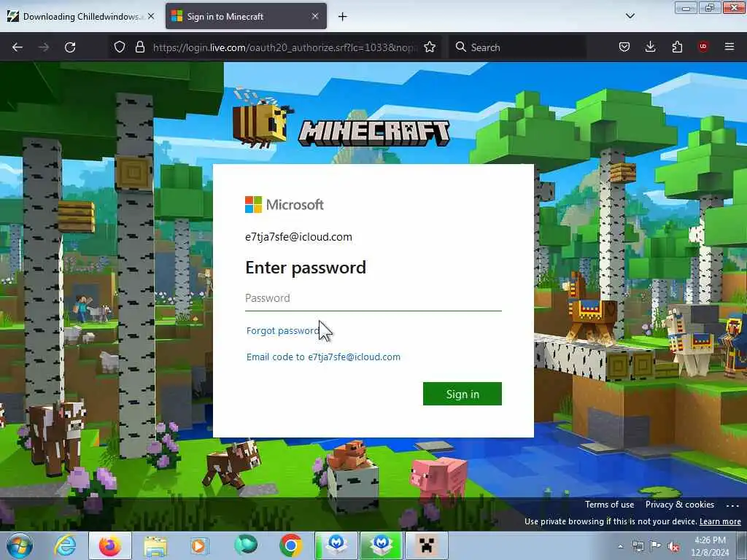Open the tracking protection shield icon

(x=120, y=47)
